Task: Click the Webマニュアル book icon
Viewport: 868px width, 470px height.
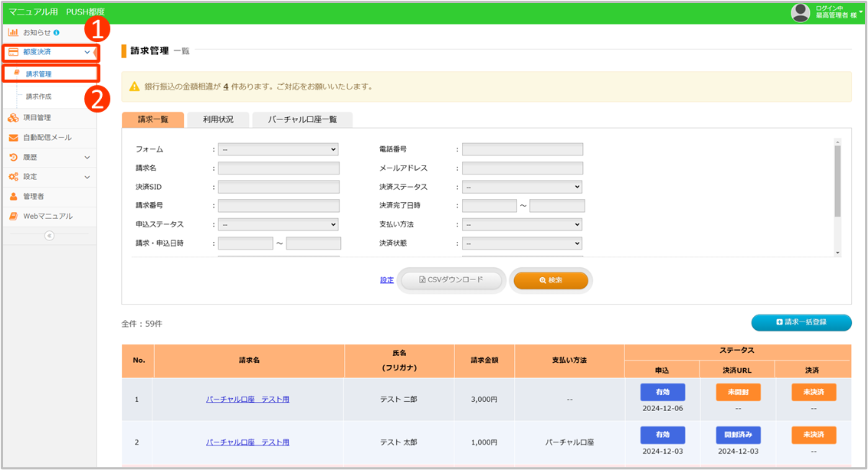Action: click(13, 217)
